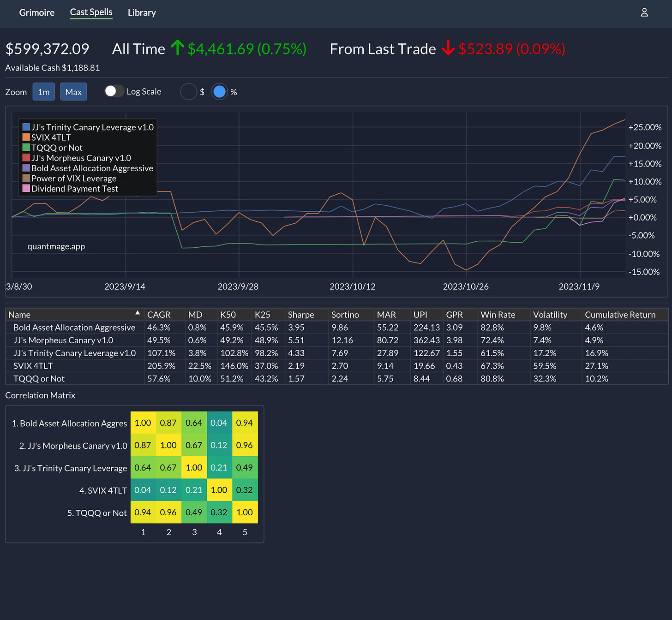Select the percent display radio button
The height and width of the screenshot is (620, 672).
tap(220, 92)
